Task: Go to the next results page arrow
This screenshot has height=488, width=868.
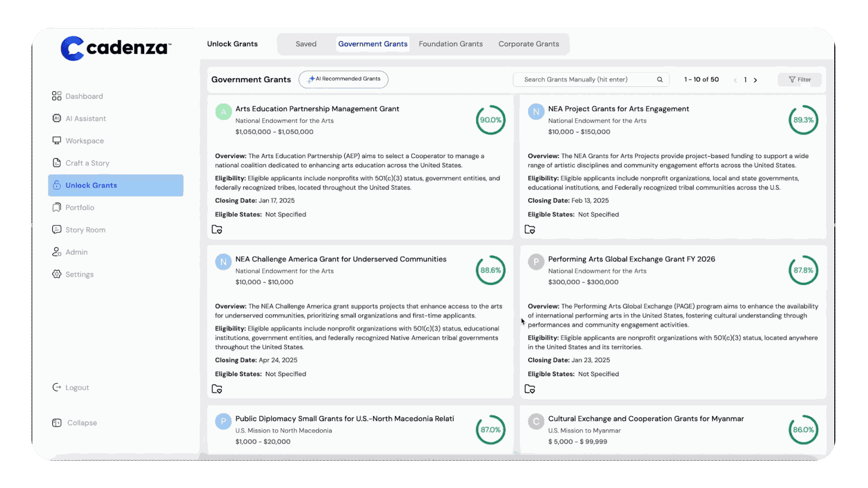Action: [x=755, y=80]
